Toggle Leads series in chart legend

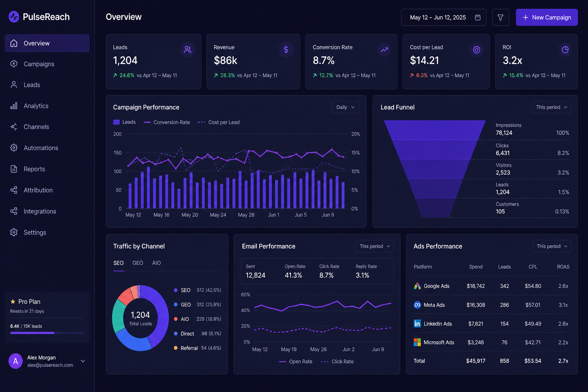click(124, 122)
